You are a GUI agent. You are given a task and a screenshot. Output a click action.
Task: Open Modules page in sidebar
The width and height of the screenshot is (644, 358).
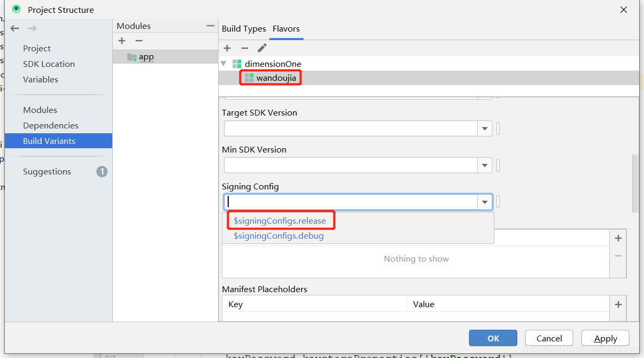(x=40, y=110)
